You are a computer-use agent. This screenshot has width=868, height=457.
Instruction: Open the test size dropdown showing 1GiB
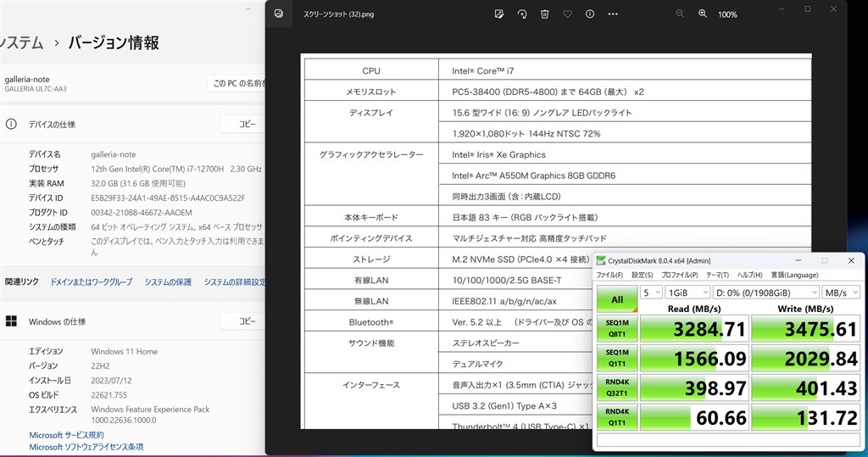click(x=687, y=293)
